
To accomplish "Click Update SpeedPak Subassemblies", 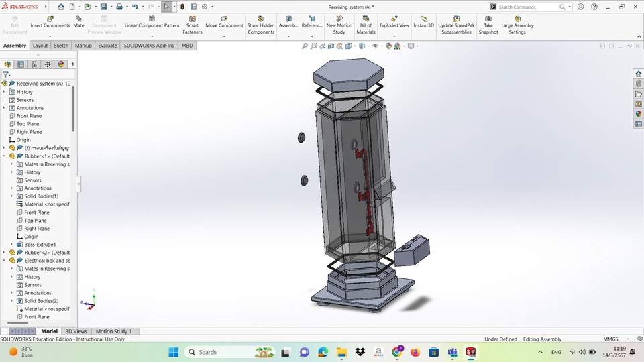I will [456, 25].
